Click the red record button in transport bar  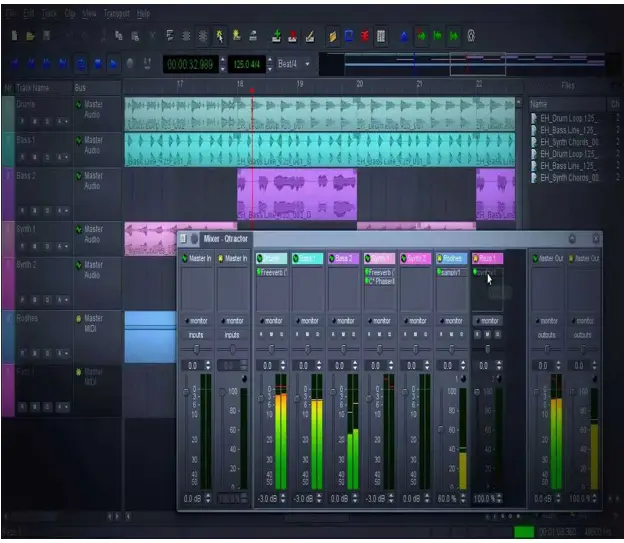130,64
